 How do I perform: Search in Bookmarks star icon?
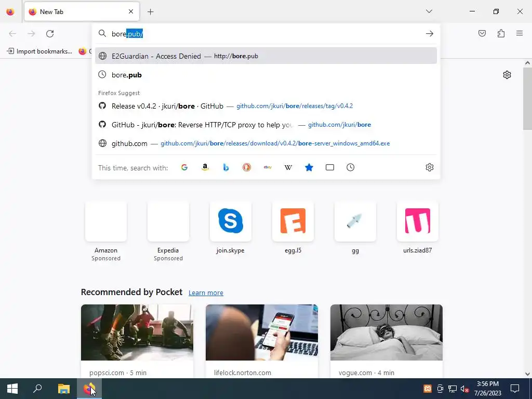[x=309, y=167]
